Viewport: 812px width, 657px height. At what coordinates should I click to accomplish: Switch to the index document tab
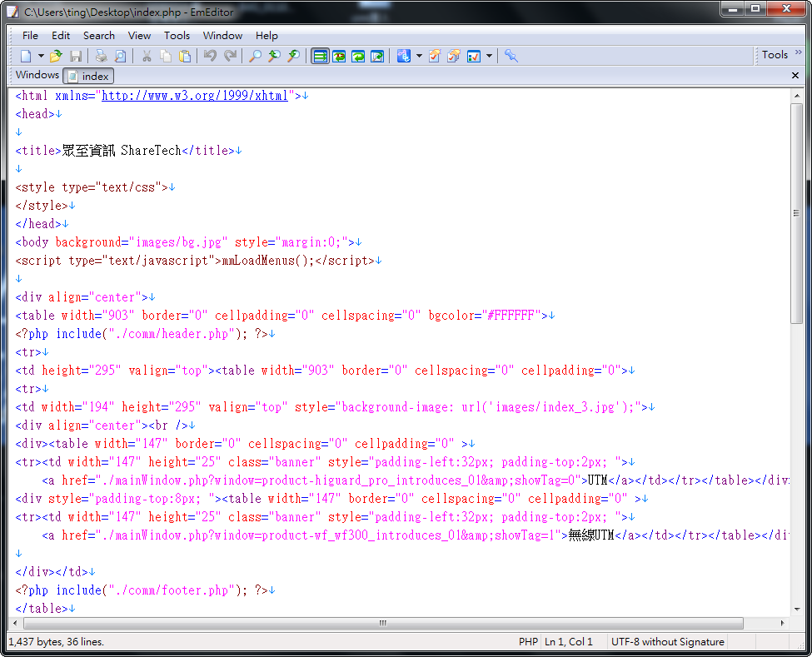point(88,76)
